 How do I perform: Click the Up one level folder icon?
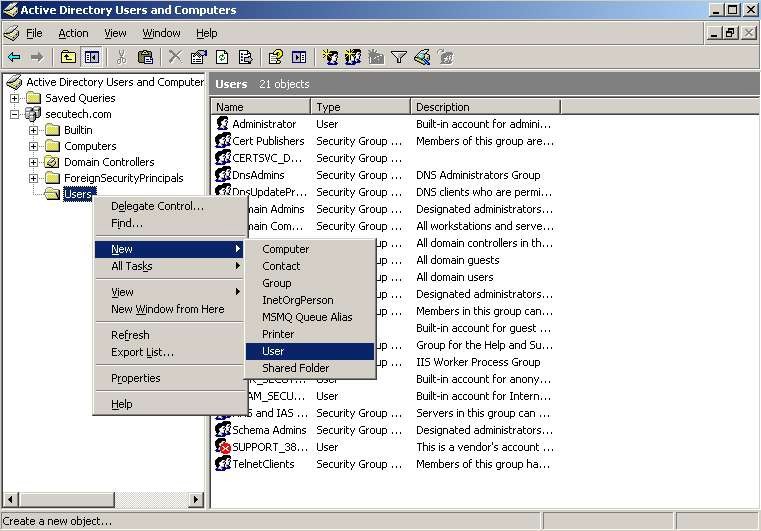68,57
